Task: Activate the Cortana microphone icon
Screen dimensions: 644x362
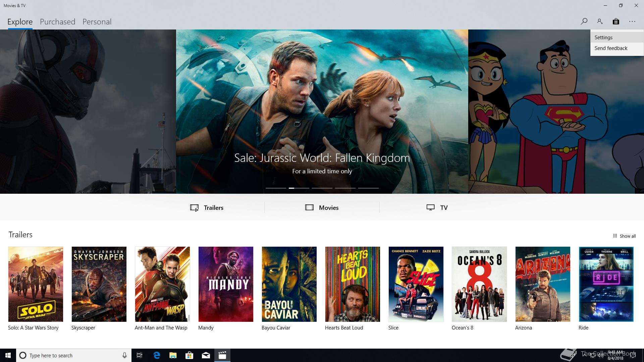Action: click(x=124, y=355)
